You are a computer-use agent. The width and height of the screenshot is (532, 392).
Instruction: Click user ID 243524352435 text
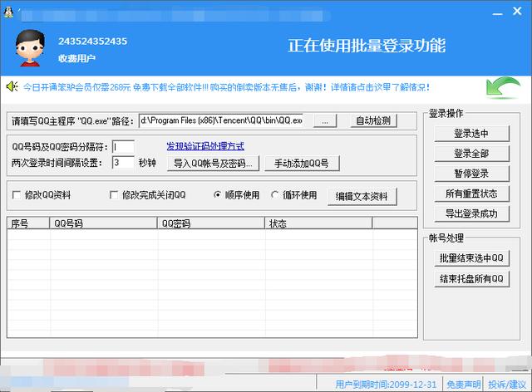click(x=92, y=42)
